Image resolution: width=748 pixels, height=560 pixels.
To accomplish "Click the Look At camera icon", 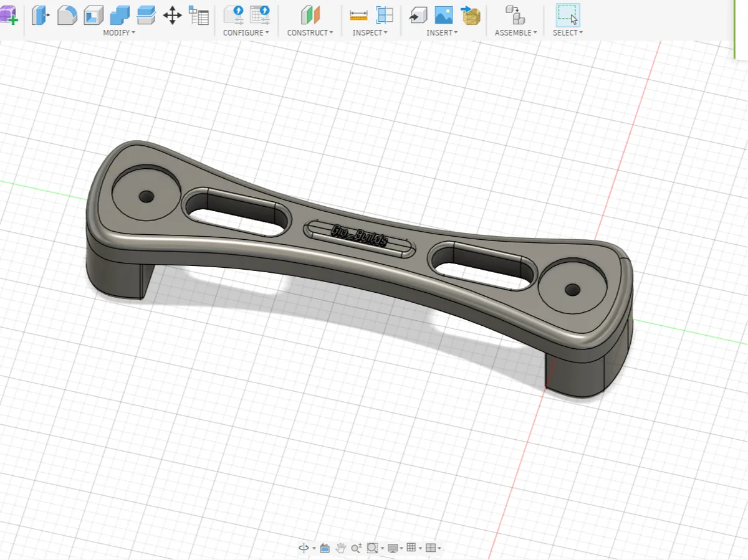I will tap(324, 548).
